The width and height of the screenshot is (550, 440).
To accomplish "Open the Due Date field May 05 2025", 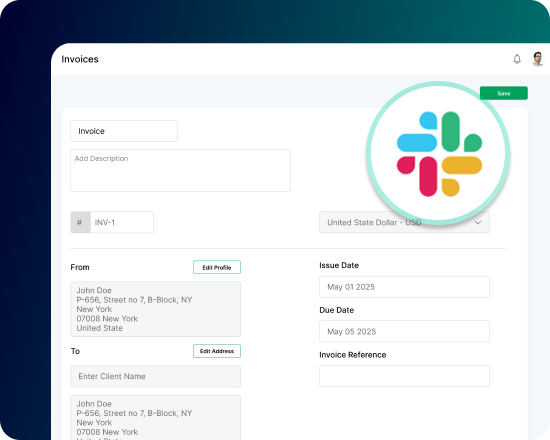I will 404,331.
